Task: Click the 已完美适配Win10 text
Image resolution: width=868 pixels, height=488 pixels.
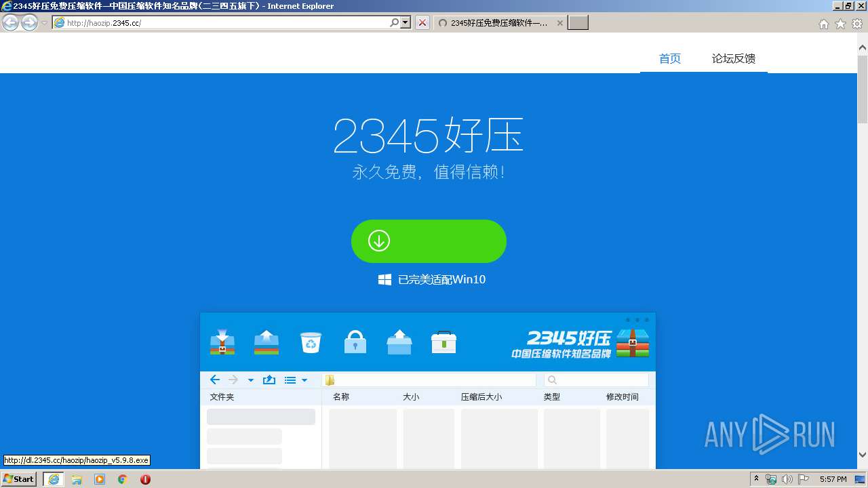Action: point(441,279)
